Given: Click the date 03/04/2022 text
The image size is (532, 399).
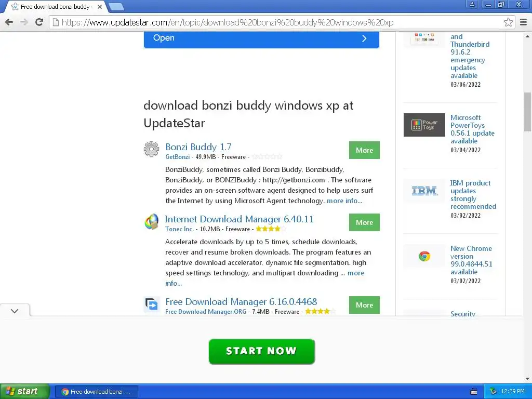Looking at the screenshot, I should tap(465, 150).
